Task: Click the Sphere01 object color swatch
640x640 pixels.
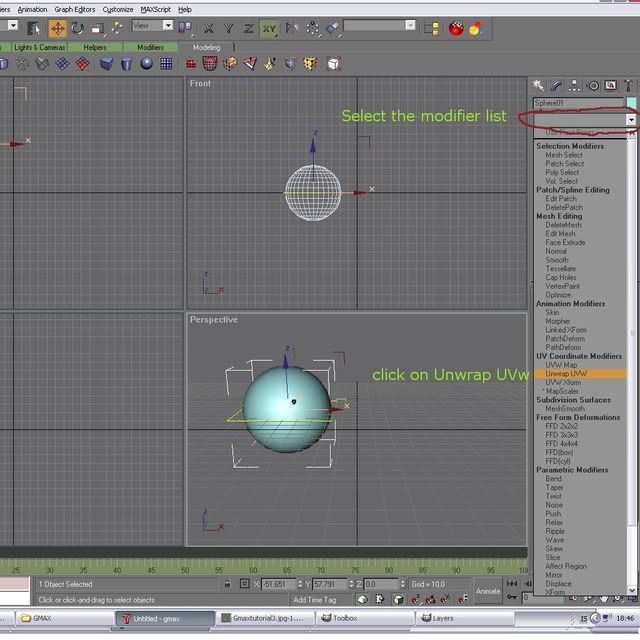Action: (x=632, y=103)
